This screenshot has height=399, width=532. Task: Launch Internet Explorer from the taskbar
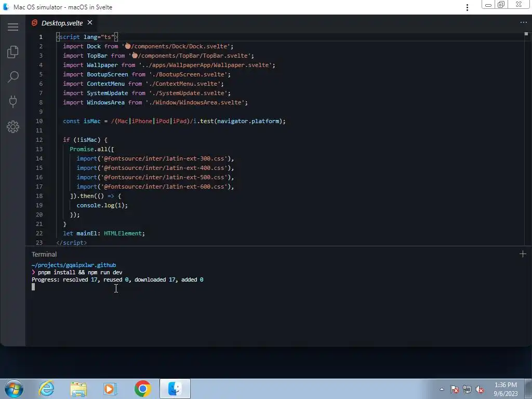pyautogui.click(x=46, y=389)
